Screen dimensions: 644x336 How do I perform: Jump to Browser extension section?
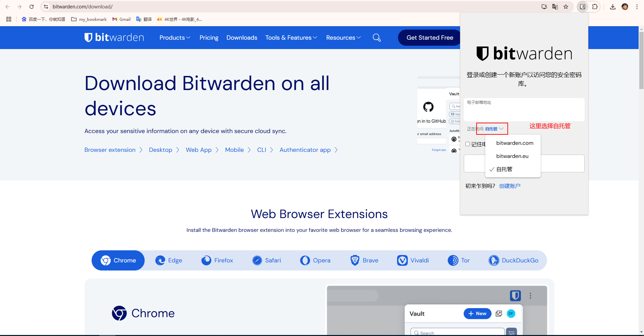click(113, 150)
